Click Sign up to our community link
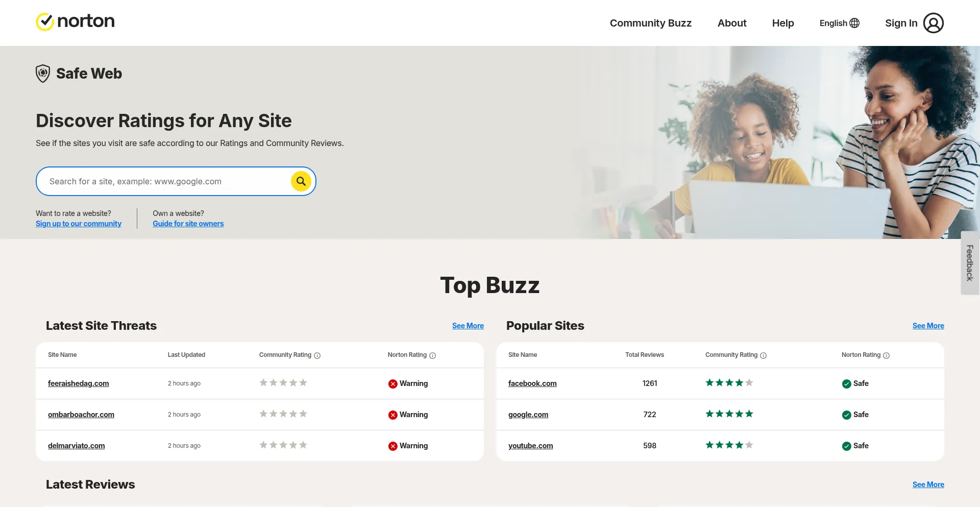980x507 pixels. (79, 224)
